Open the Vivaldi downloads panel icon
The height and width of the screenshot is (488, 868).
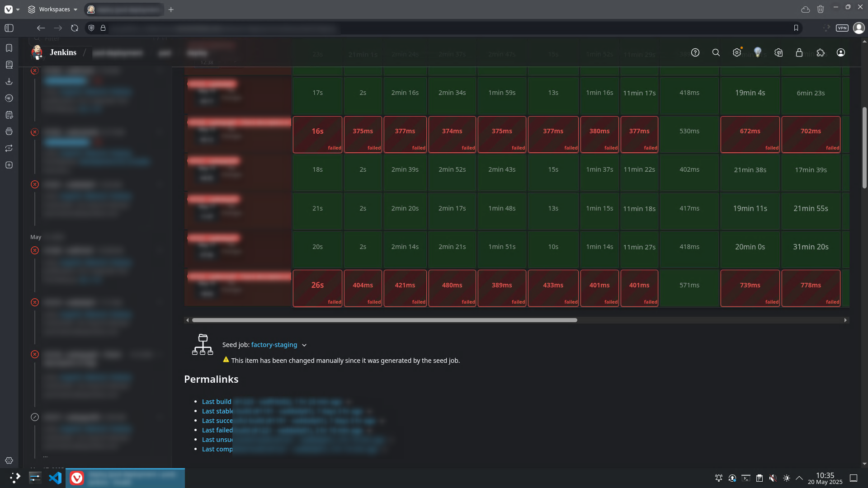click(x=9, y=81)
